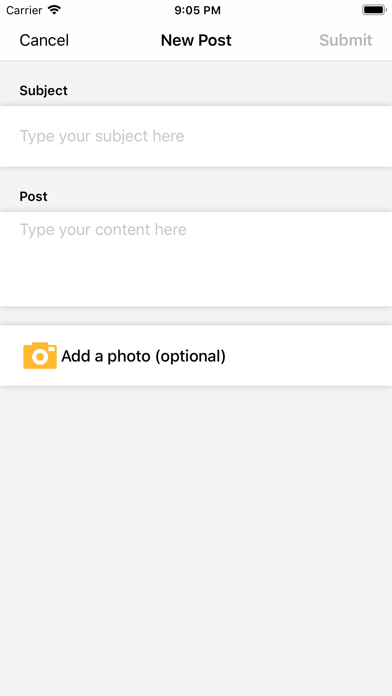This screenshot has width=392, height=696.
Task: Tap the Wi-Fi signal icon in status bar
Action: [x=55, y=10]
